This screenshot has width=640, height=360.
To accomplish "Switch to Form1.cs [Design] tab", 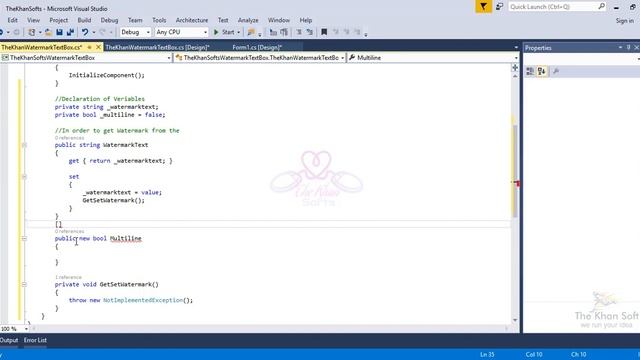I will [x=257, y=47].
